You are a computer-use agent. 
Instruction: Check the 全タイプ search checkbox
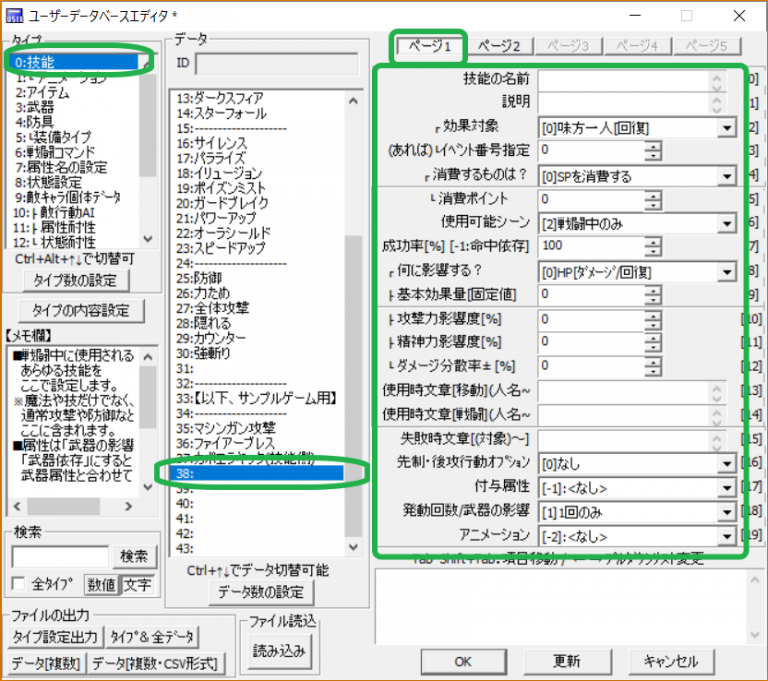tap(18, 584)
